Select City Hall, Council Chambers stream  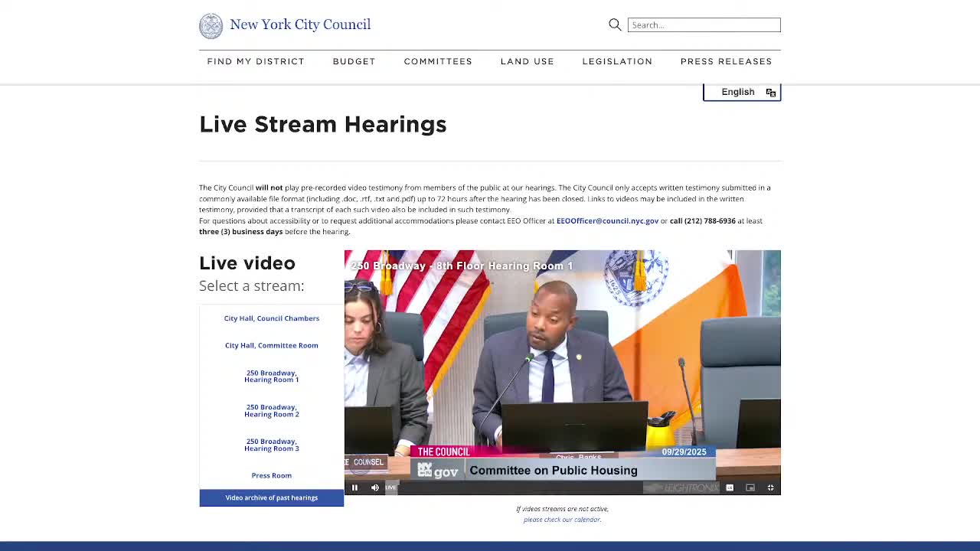coord(272,318)
